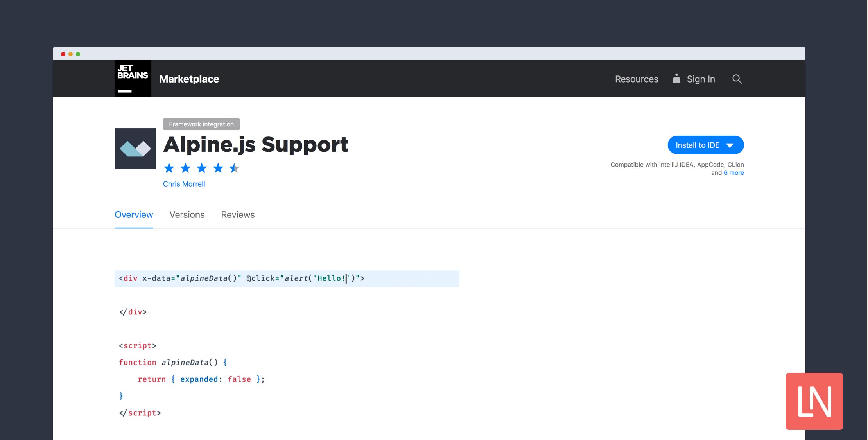Click the Sign In link
868x440 pixels.
pyautogui.click(x=701, y=79)
